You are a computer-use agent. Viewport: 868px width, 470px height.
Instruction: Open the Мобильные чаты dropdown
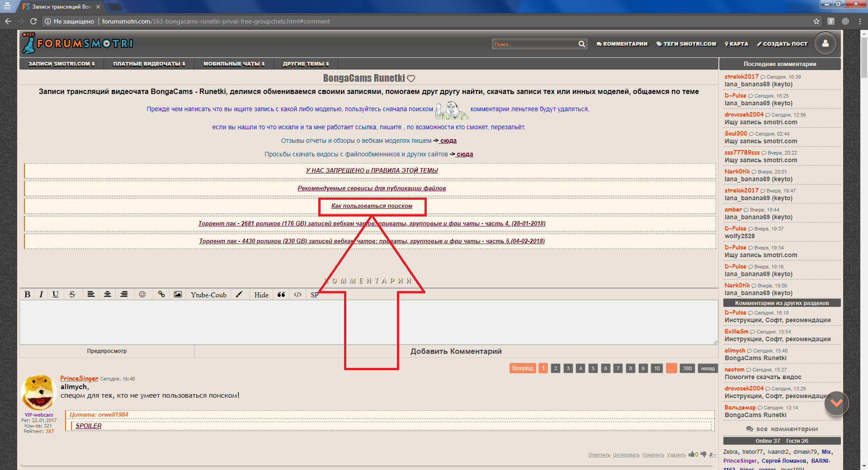(x=234, y=64)
